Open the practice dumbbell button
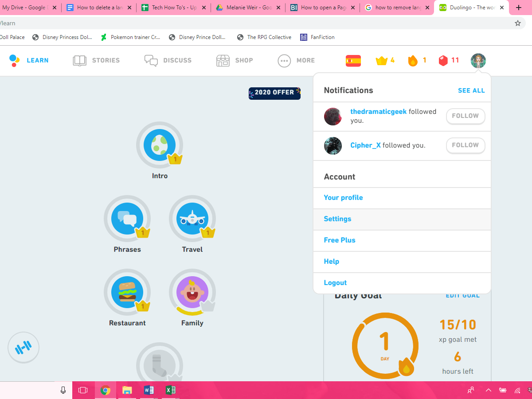This screenshot has height=399, width=532. pyautogui.click(x=23, y=348)
